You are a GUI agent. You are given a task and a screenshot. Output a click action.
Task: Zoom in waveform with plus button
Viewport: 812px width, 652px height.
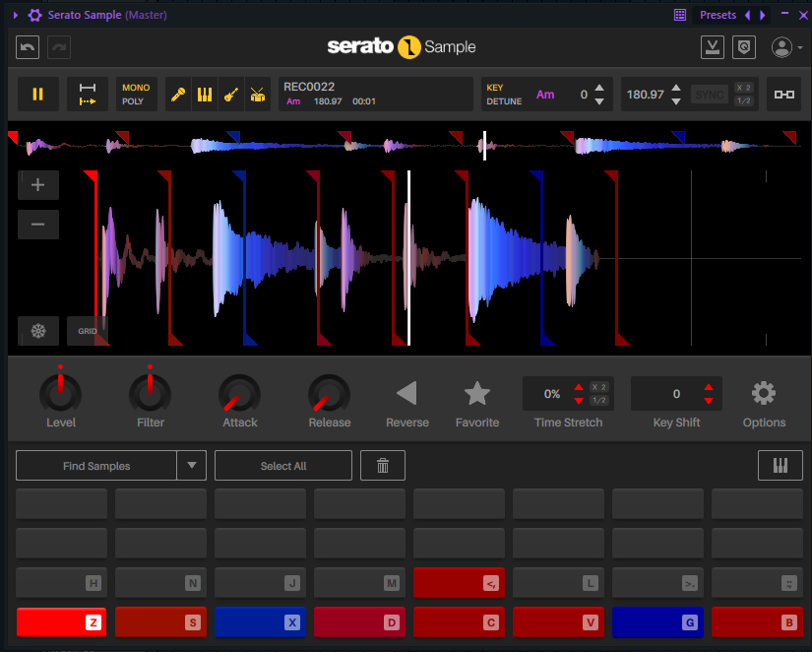click(37, 185)
